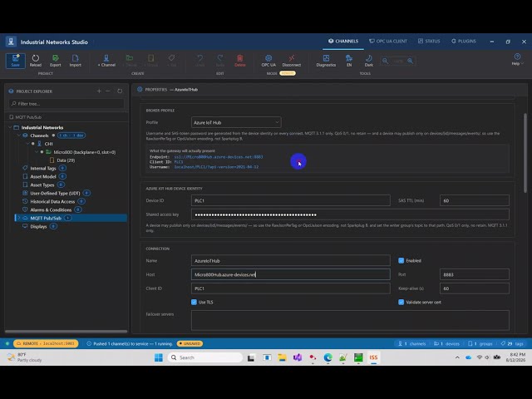
Task: Select Asset Types in the tree
Action: point(42,185)
